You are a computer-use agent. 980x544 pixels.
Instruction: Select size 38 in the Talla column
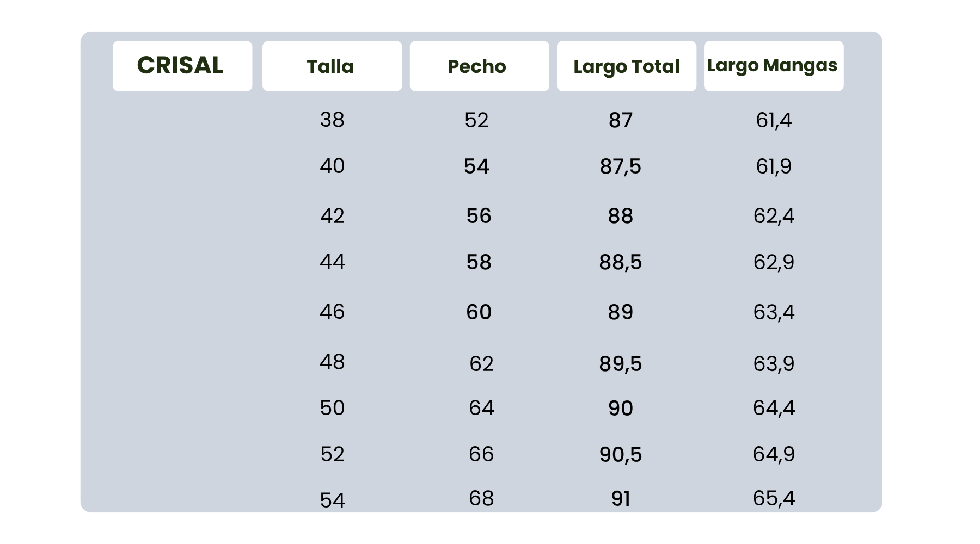(x=332, y=120)
